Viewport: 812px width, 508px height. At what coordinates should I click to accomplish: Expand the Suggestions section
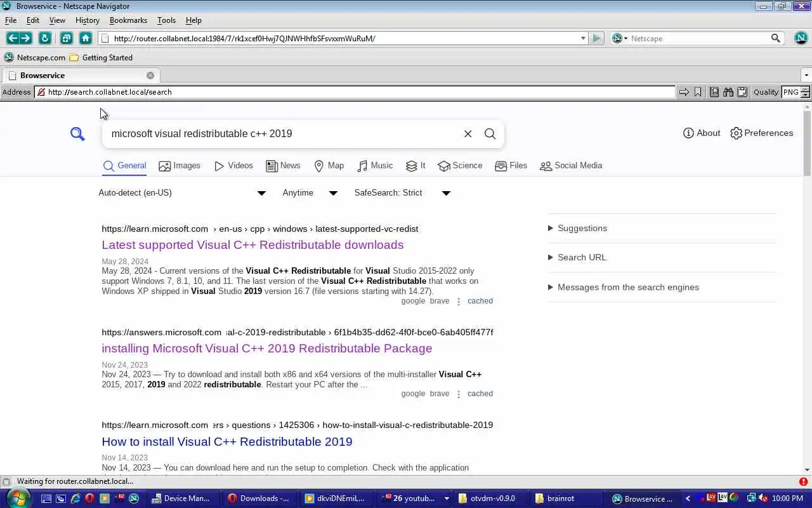click(577, 228)
